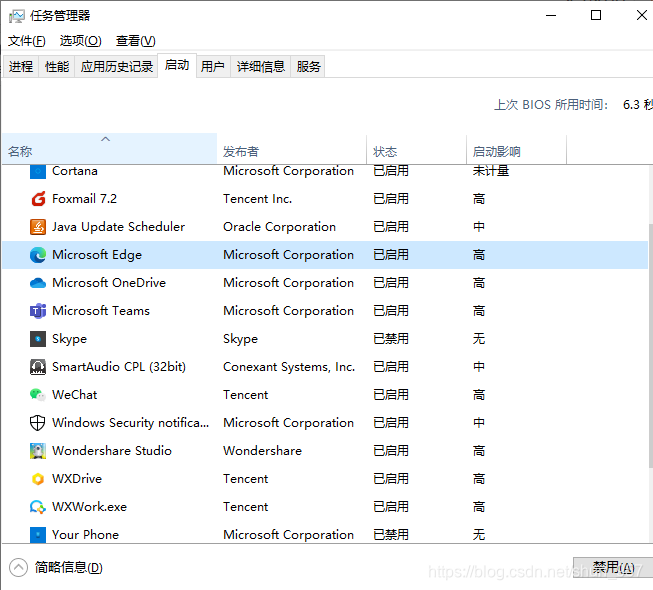This screenshot has width=653, height=590.
Task: Select the Microsoft Teams name text
Action: pyautogui.click(x=101, y=311)
